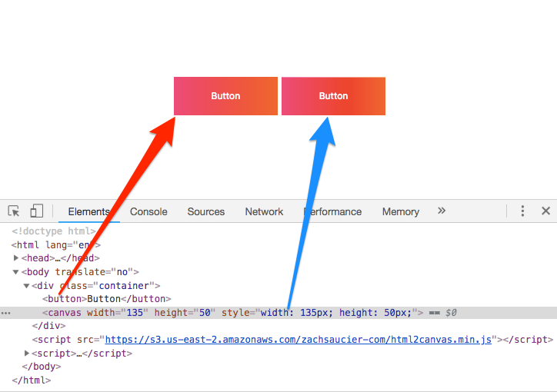Click the right canvas Button image
Viewport: 557px width, 392px height.
(333, 96)
